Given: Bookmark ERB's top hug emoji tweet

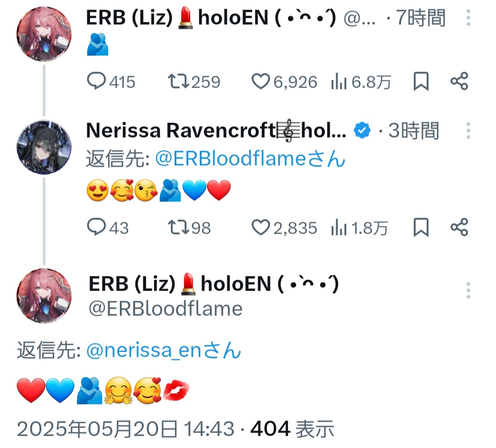Looking at the screenshot, I should [x=421, y=82].
